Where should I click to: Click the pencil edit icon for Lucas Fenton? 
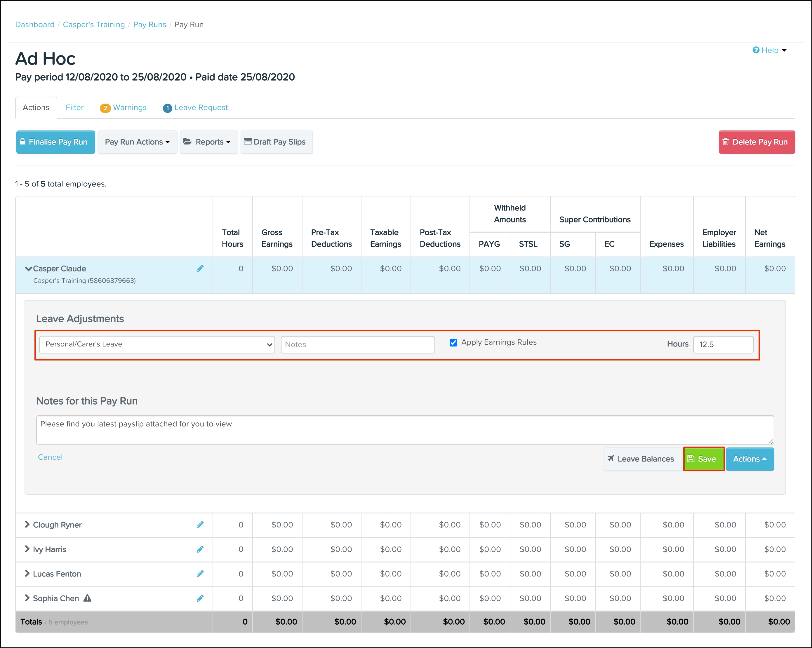(200, 574)
